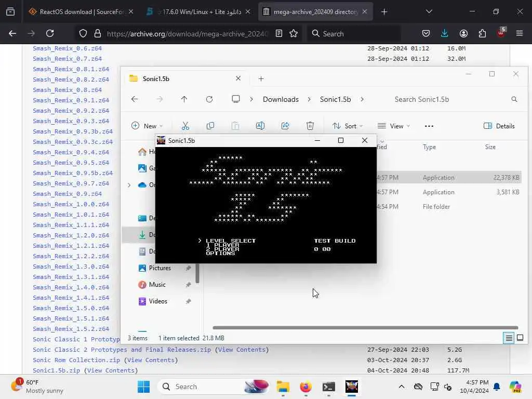Switch Explorer to large thumbnails view icon
Screen dimensions: 532x399
tap(520, 338)
